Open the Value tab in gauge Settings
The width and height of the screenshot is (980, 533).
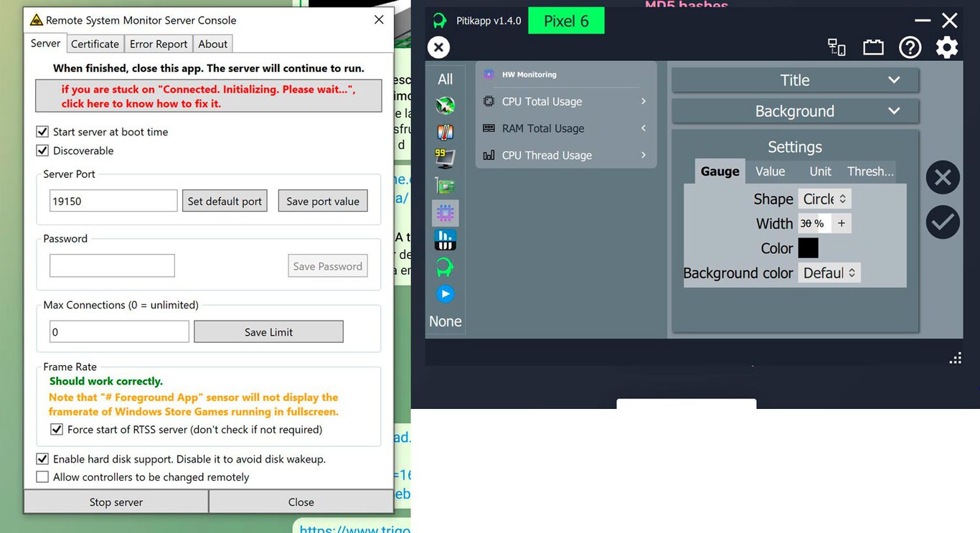click(769, 171)
